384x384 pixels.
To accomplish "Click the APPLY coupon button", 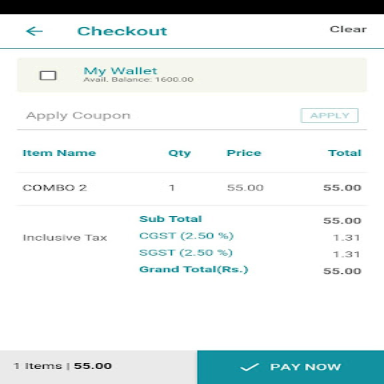I will [x=329, y=115].
